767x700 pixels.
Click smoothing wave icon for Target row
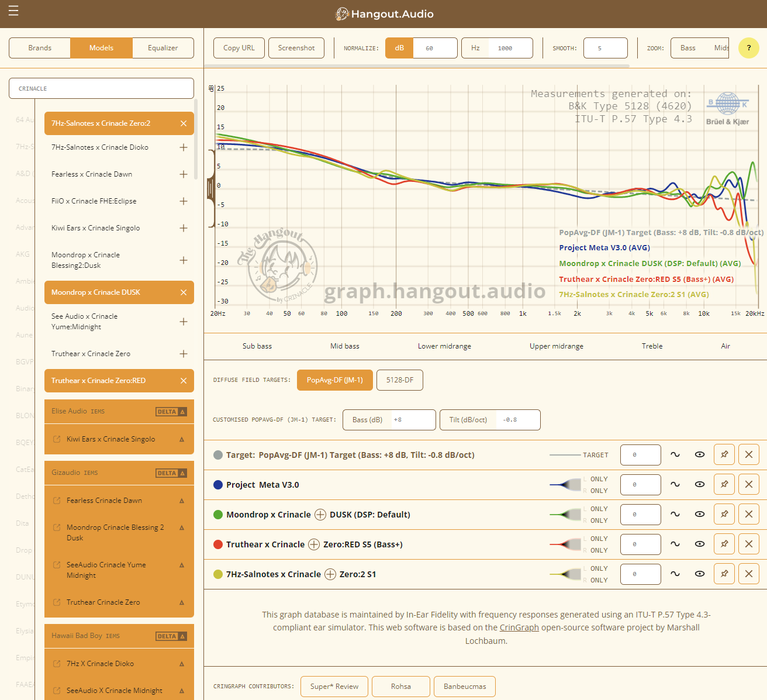pos(675,454)
